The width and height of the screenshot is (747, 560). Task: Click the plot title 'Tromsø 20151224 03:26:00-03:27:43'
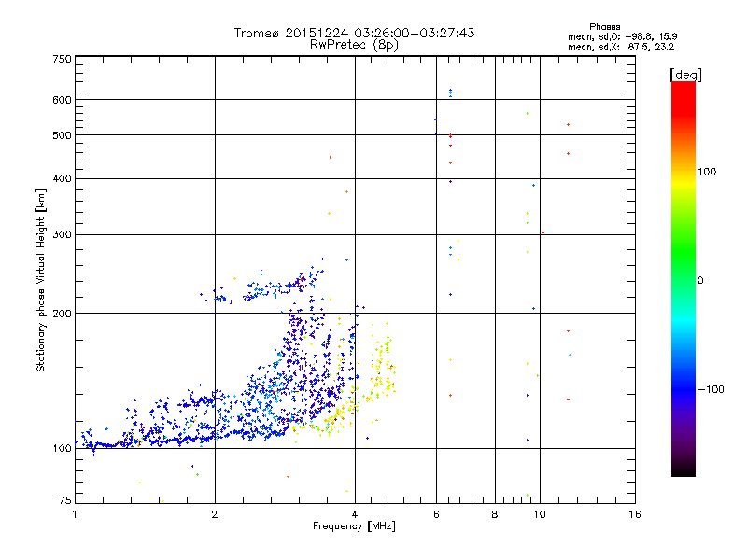[x=354, y=33]
